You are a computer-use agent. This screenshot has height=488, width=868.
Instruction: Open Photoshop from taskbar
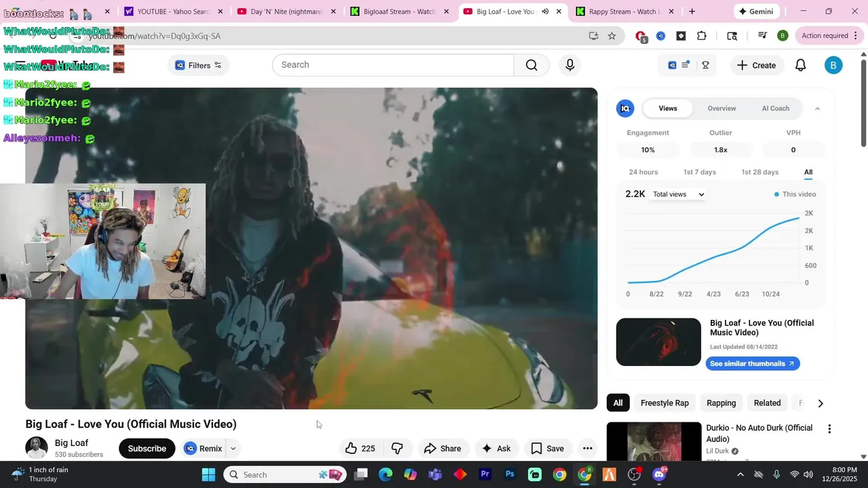510,474
